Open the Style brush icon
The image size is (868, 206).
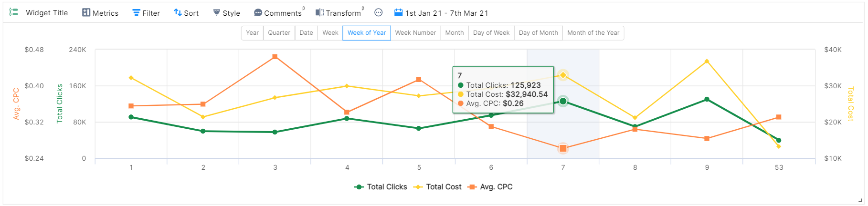click(217, 12)
